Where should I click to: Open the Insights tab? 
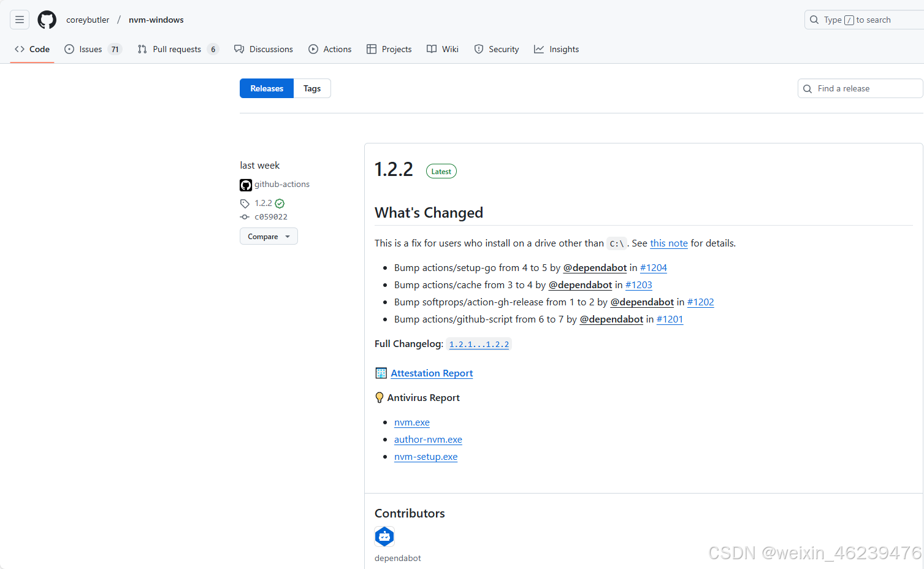(x=556, y=49)
